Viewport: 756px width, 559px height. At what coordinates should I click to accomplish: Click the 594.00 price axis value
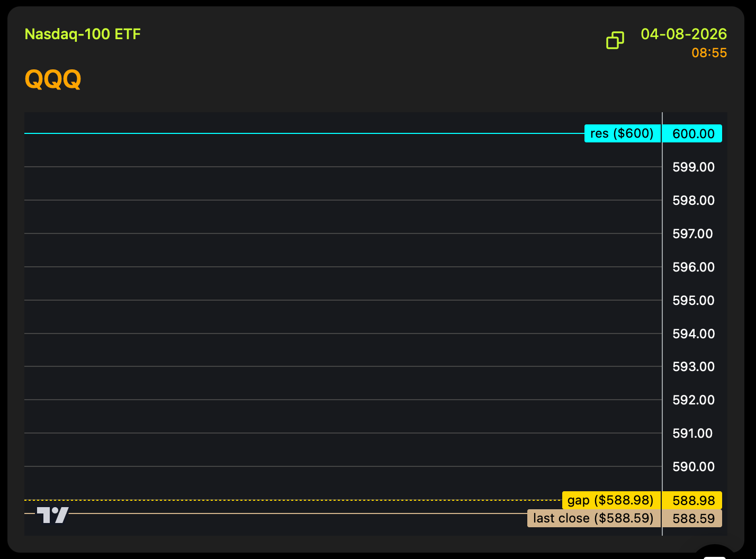[x=694, y=334]
